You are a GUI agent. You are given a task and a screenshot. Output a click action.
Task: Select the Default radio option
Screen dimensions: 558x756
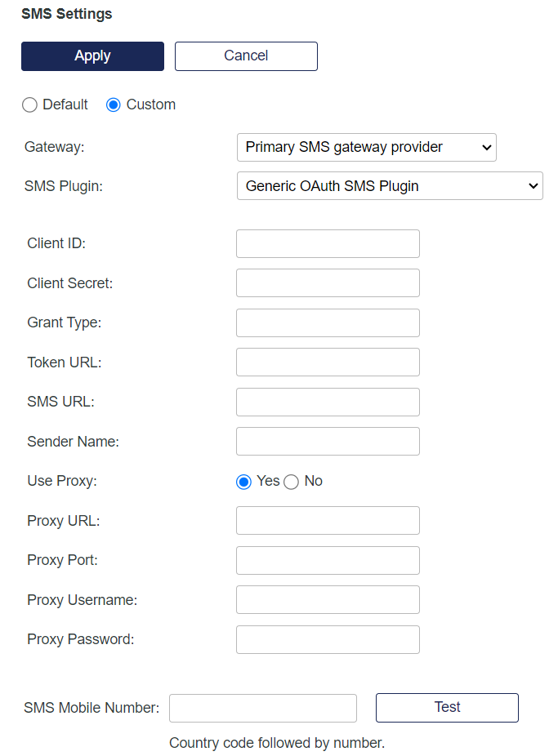click(29, 105)
